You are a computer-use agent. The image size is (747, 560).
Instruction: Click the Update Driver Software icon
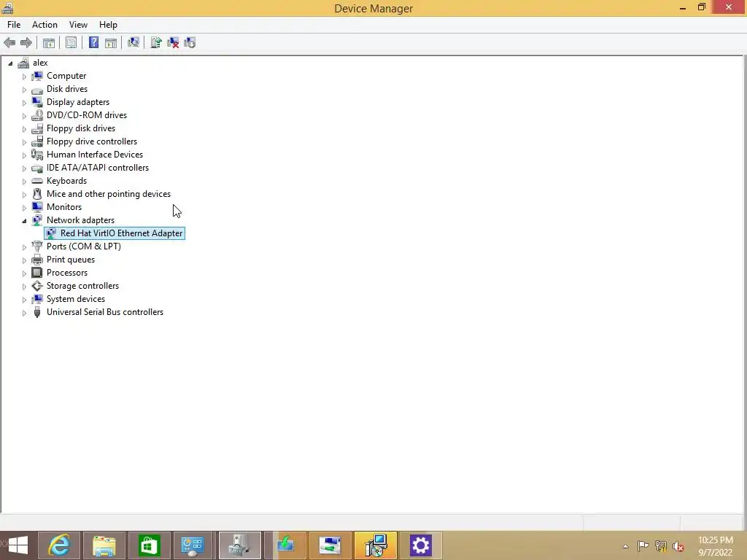pyautogui.click(x=156, y=43)
